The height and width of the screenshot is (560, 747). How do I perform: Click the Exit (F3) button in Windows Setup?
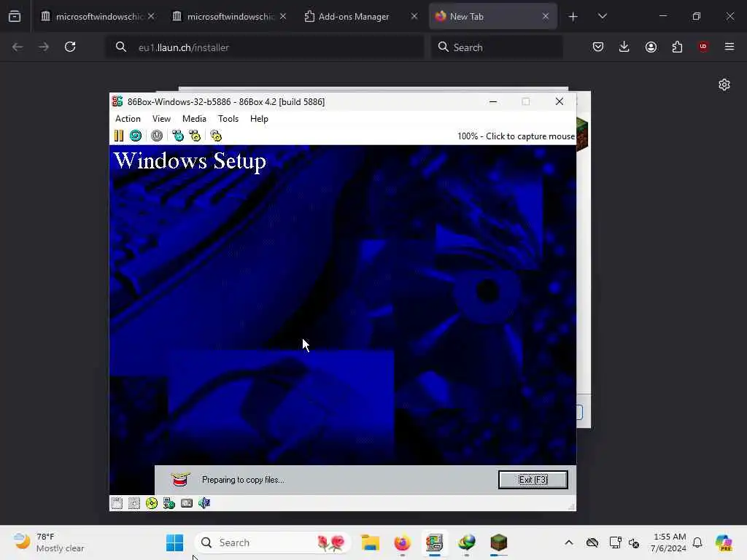click(x=533, y=480)
